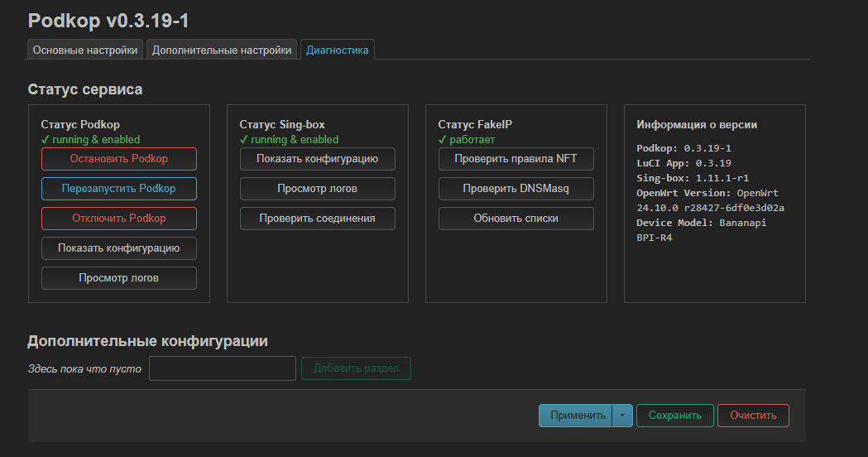
Task: Click the Podkop: 0.3.19-1 version line
Action: tap(683, 148)
